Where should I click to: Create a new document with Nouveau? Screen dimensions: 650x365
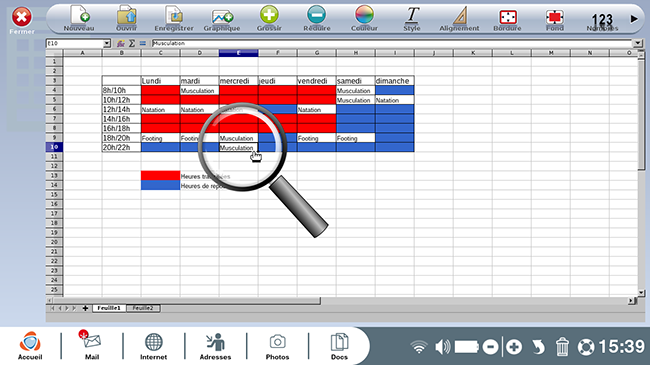[x=79, y=19]
